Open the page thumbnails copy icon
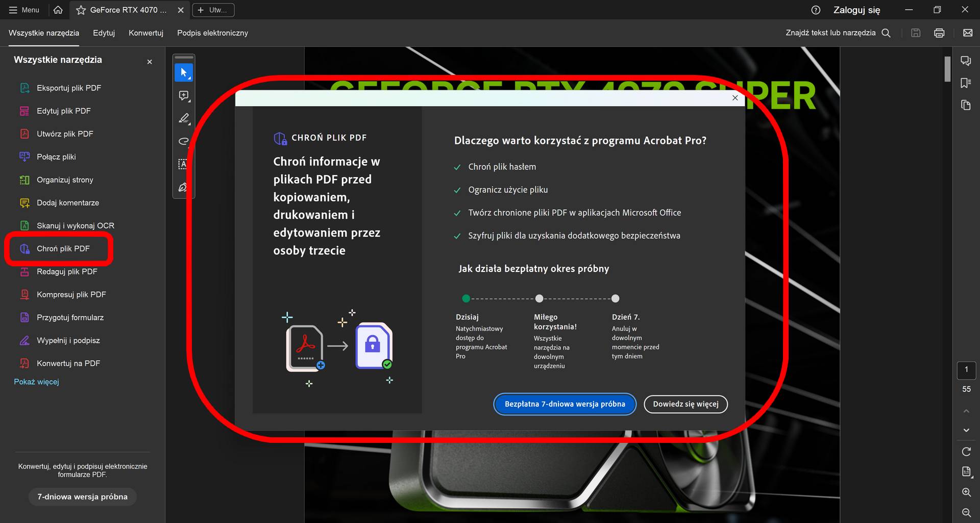The image size is (980, 523). (966, 105)
